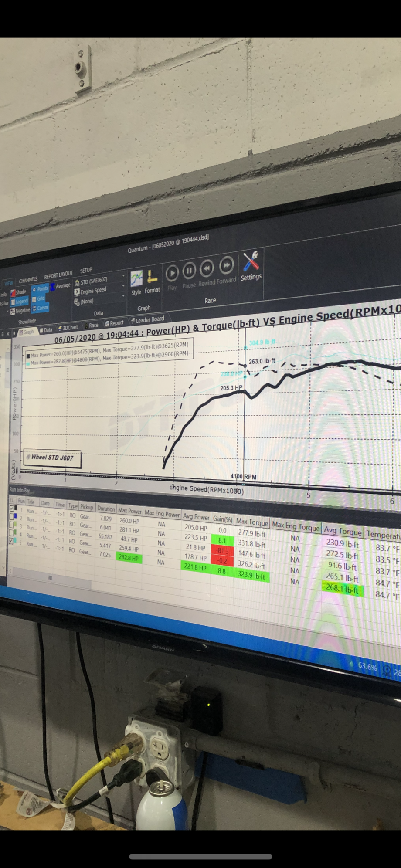This screenshot has height=868, width=401.
Task: Toggle the Shade show/hide option
Action: pyautogui.click(x=18, y=292)
